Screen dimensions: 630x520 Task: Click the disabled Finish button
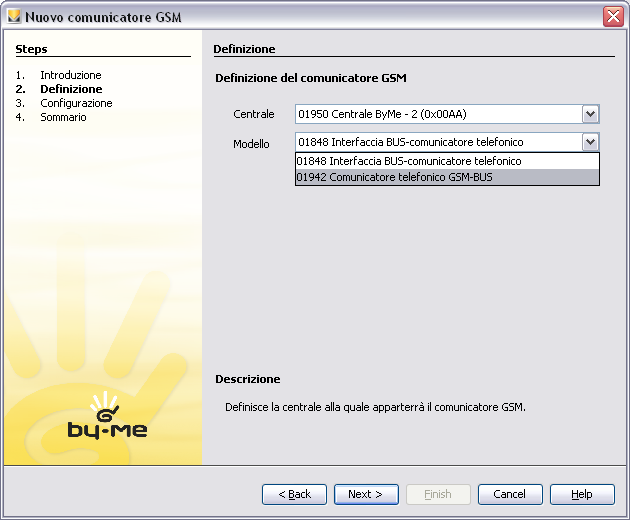(x=438, y=494)
